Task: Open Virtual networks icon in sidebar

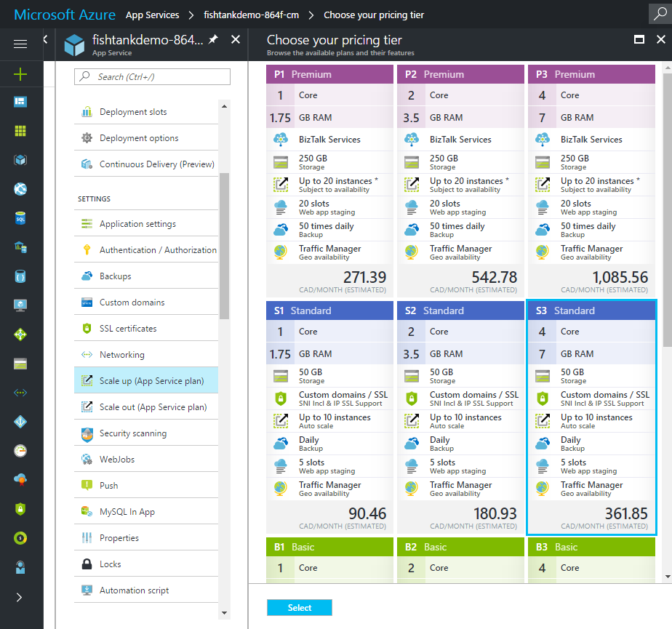Action: point(20,393)
